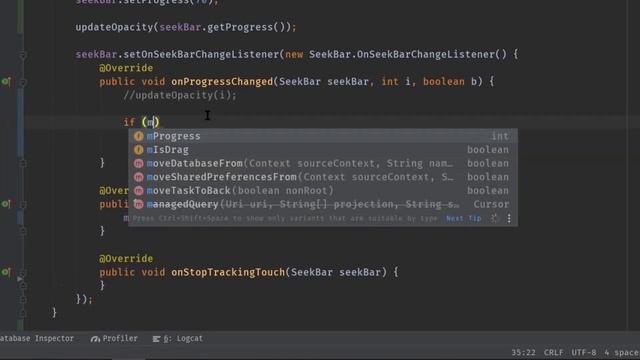Choose moveTaskToBack(boolean nonRoot) suggestion
The width and height of the screenshot is (640, 360).
point(323,191)
